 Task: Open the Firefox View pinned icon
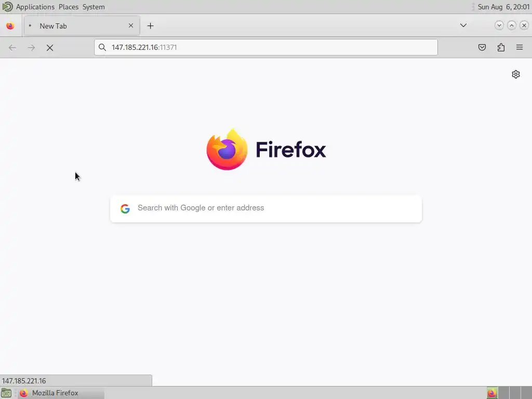tap(10, 26)
